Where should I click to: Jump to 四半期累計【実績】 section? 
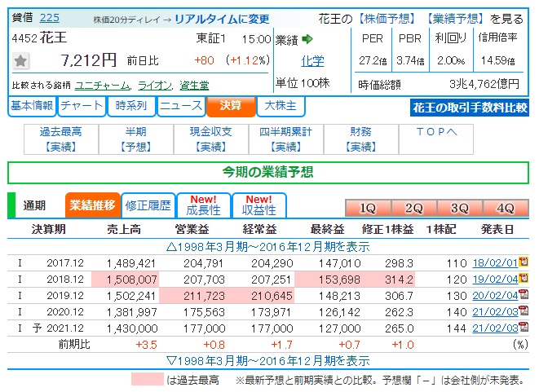(x=286, y=139)
